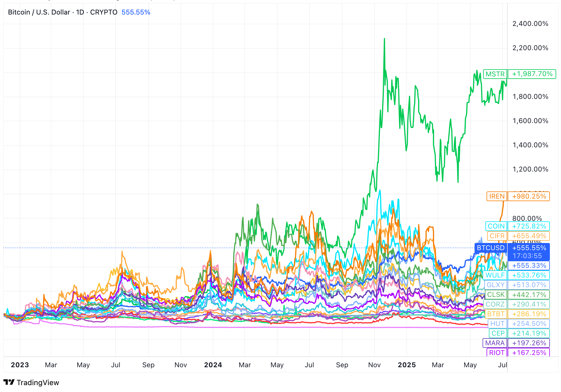Click the BTBT series tag

496,314
